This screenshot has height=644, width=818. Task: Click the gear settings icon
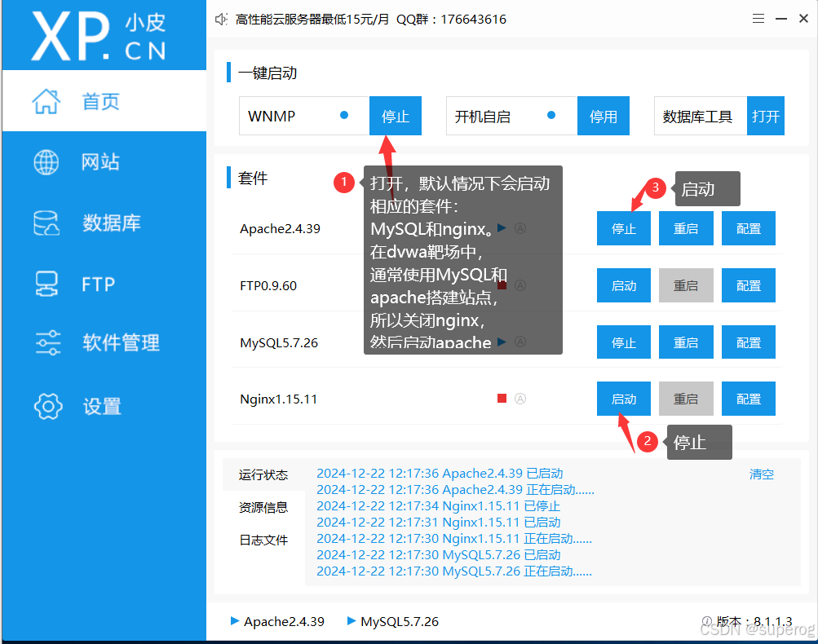point(48,406)
